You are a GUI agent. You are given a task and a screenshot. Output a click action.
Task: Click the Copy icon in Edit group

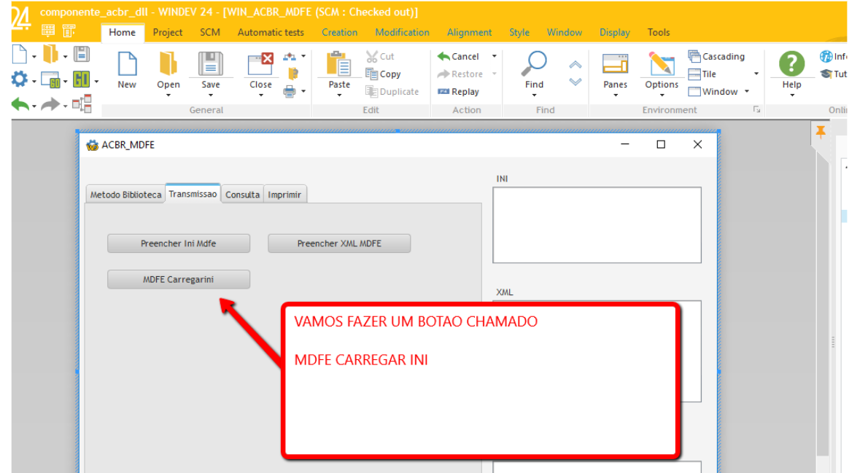click(371, 74)
